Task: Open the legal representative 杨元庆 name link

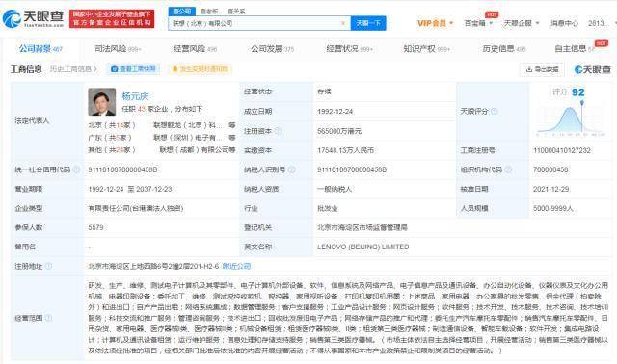Action: point(135,96)
